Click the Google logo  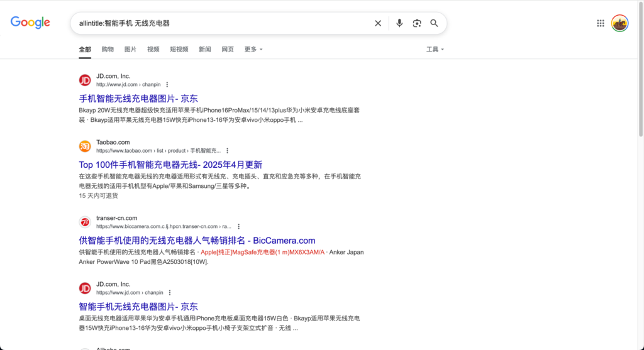(30, 23)
